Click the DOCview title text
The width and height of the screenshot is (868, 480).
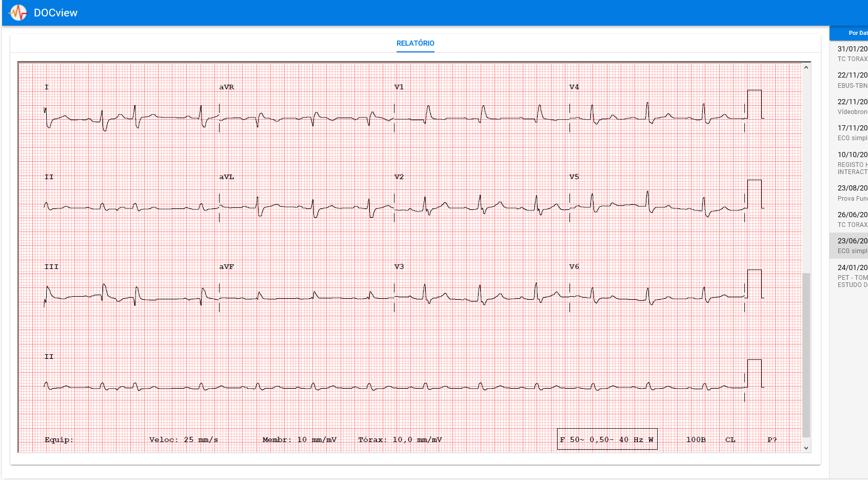(55, 13)
